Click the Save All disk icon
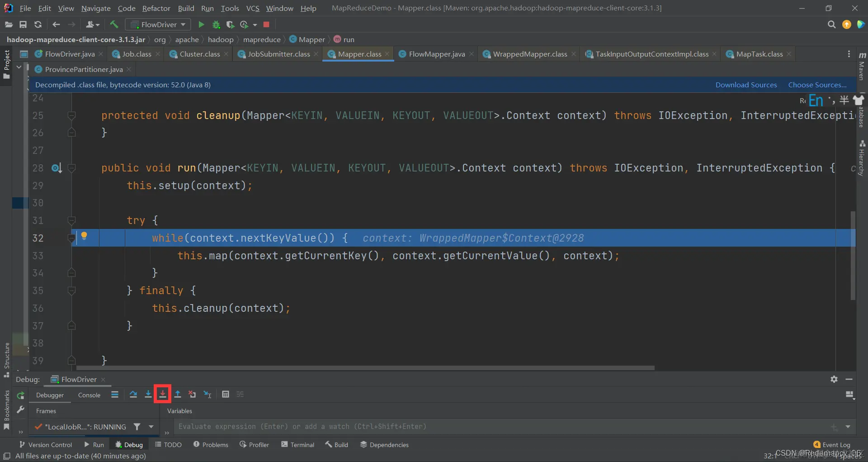Image resolution: width=868 pixels, height=462 pixels. (x=23, y=24)
